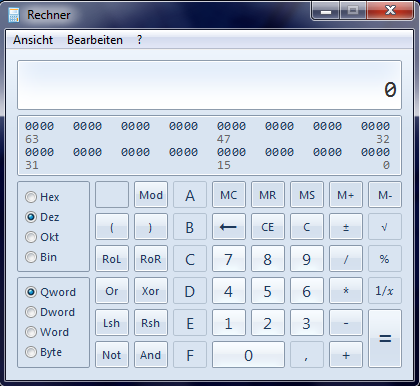Click the Or button
420x386 pixels.
click(112, 291)
